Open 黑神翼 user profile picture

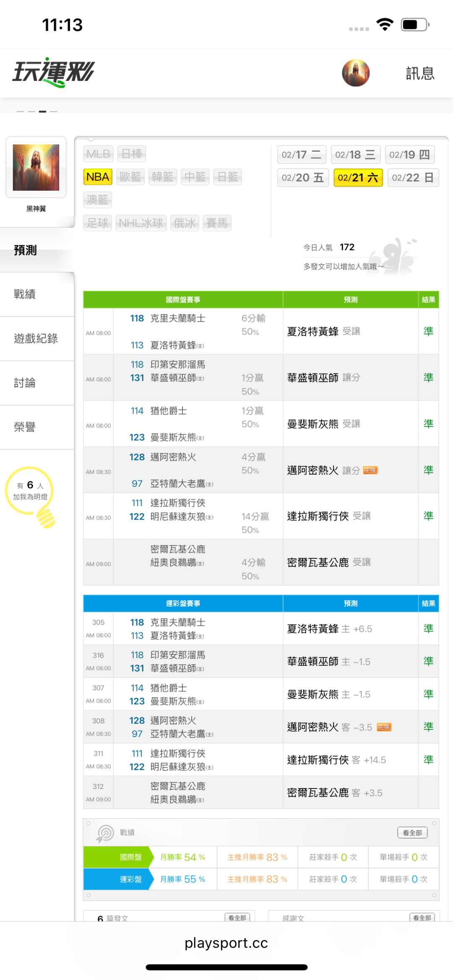36,168
